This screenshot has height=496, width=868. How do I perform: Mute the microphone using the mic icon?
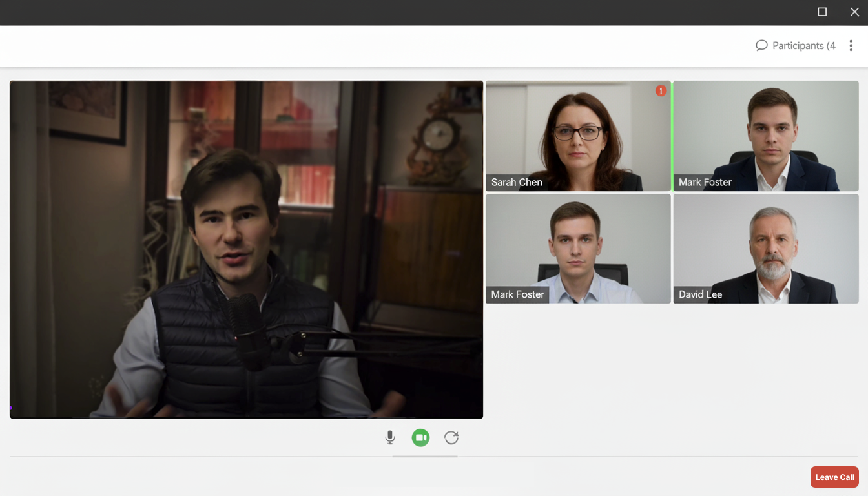tap(390, 438)
